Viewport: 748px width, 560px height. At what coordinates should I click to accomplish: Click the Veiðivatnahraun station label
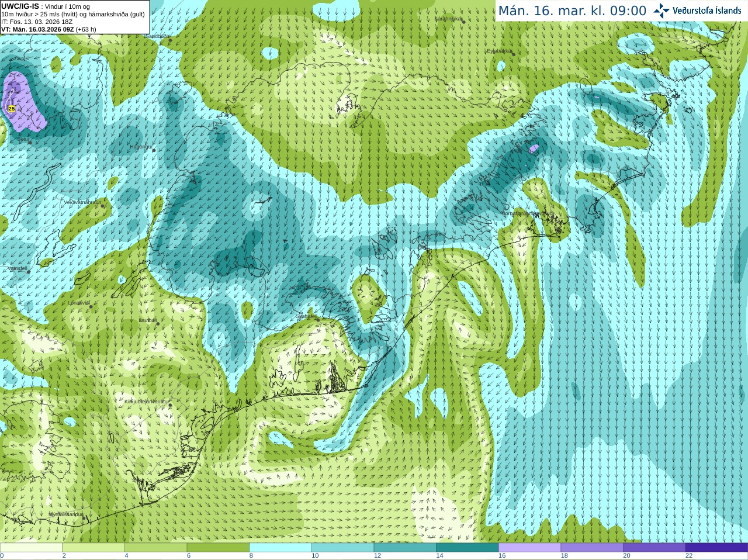point(82,202)
